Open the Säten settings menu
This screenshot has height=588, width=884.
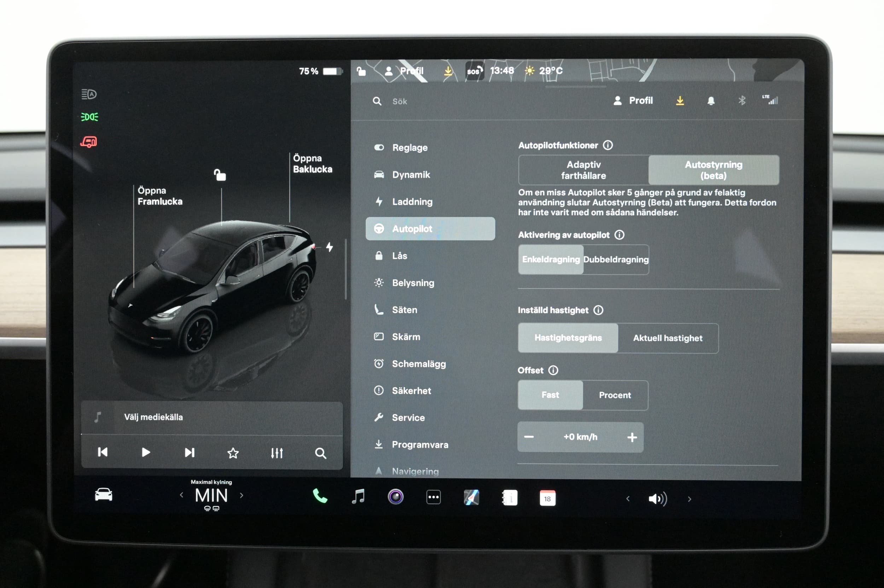point(430,309)
